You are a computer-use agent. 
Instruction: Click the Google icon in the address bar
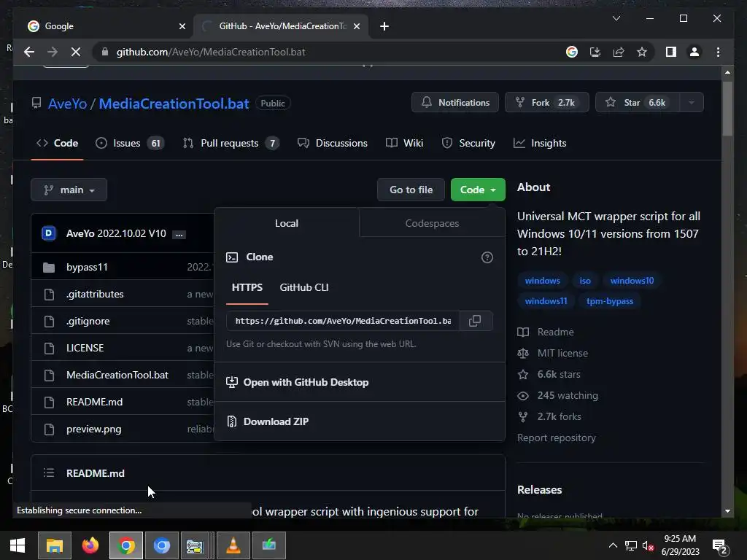[x=572, y=52]
